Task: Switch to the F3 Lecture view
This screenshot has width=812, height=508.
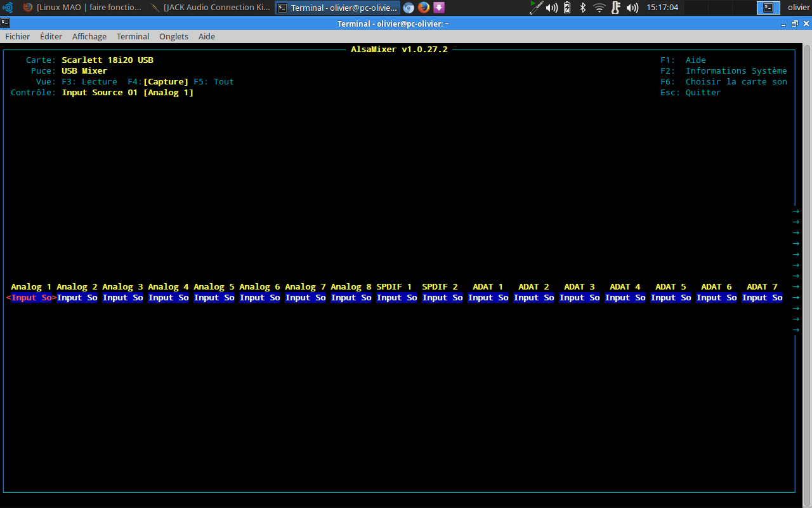Action: click(x=89, y=81)
